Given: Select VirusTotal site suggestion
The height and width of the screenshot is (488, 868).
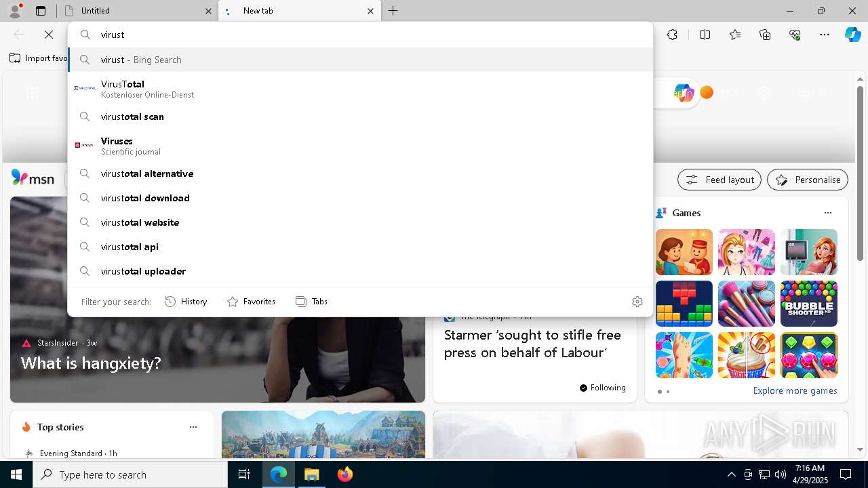Looking at the screenshot, I should [361, 89].
